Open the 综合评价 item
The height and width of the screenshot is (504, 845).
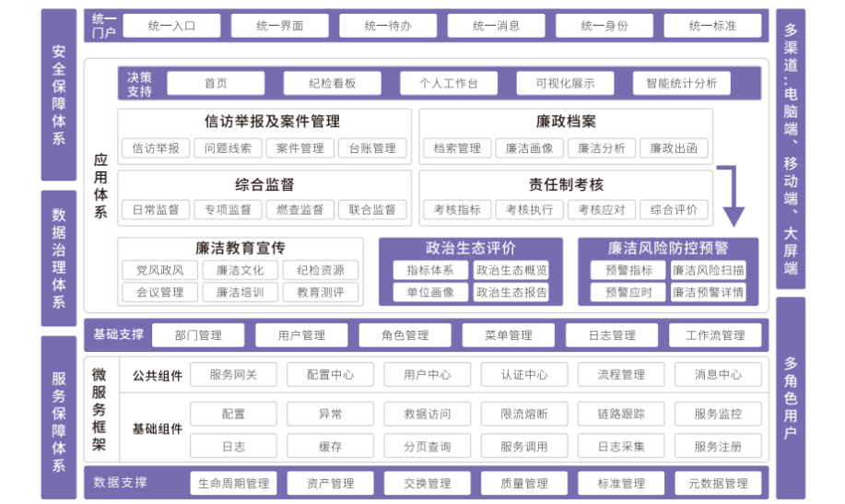point(674,209)
